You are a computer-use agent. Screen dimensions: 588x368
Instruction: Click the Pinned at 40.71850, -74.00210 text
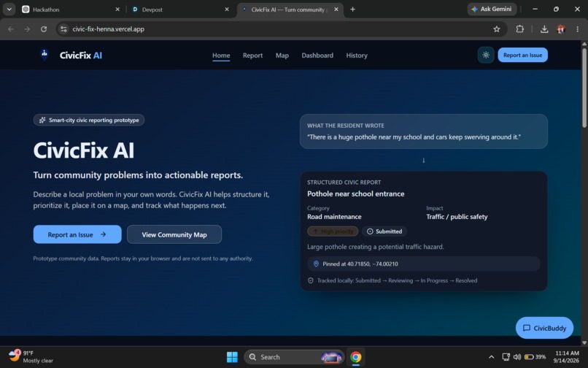click(360, 264)
